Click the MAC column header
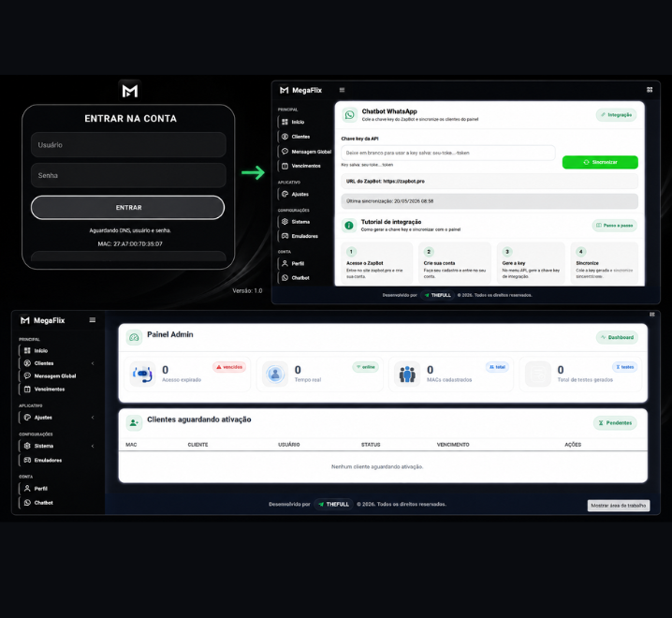Viewport: 672px width, 618px height. pos(131,445)
